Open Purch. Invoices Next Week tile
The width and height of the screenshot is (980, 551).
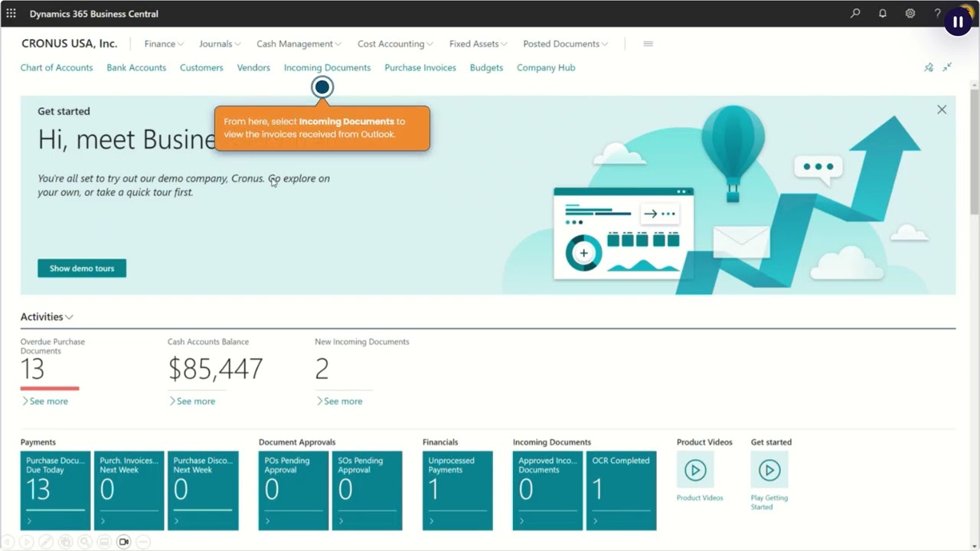[x=129, y=491]
